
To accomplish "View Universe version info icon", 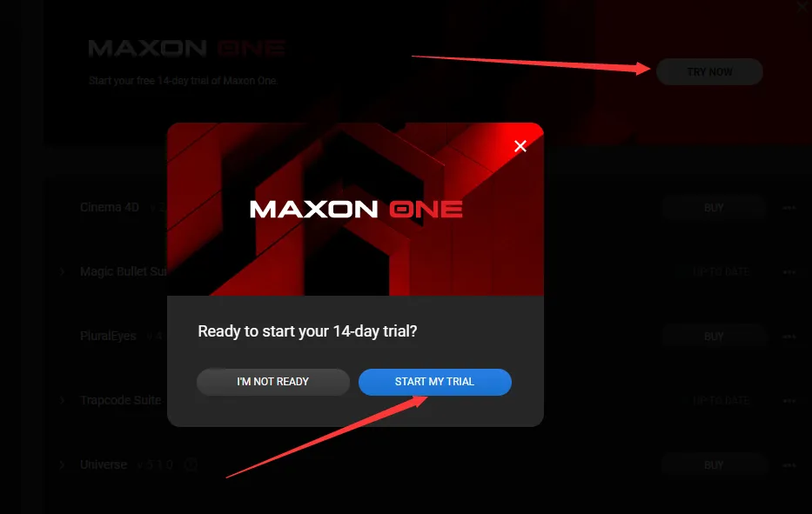I will 191,464.
